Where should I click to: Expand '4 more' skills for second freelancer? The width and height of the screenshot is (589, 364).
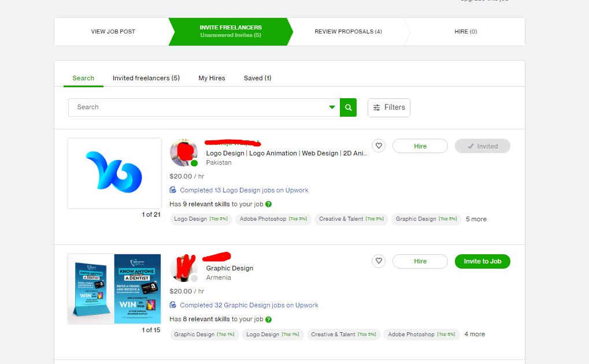(x=475, y=334)
